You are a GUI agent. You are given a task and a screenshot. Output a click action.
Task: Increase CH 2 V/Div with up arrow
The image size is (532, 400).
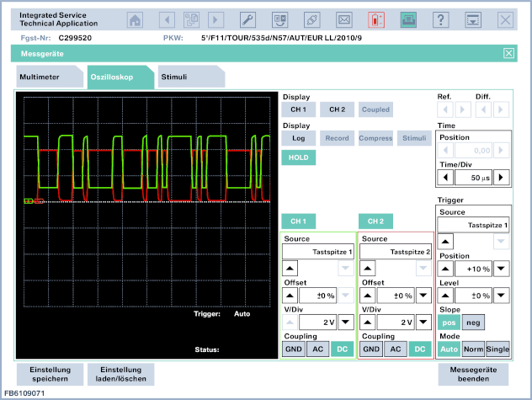[x=368, y=322]
